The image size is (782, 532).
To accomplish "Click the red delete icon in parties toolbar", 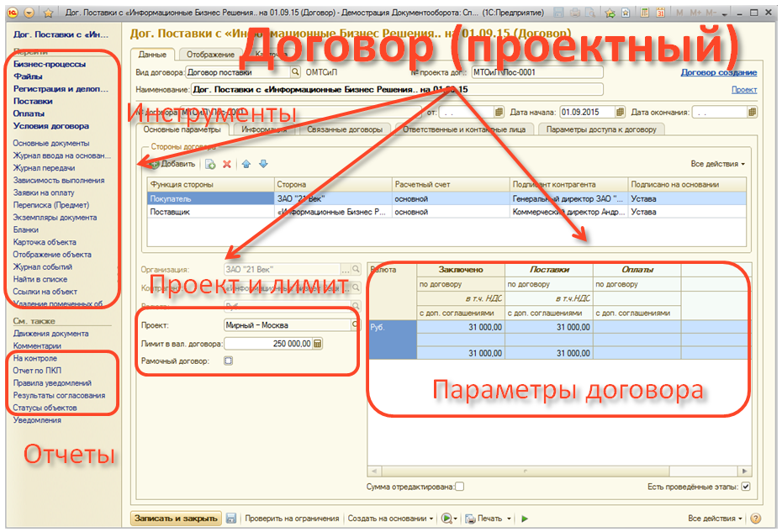I will click(x=226, y=164).
